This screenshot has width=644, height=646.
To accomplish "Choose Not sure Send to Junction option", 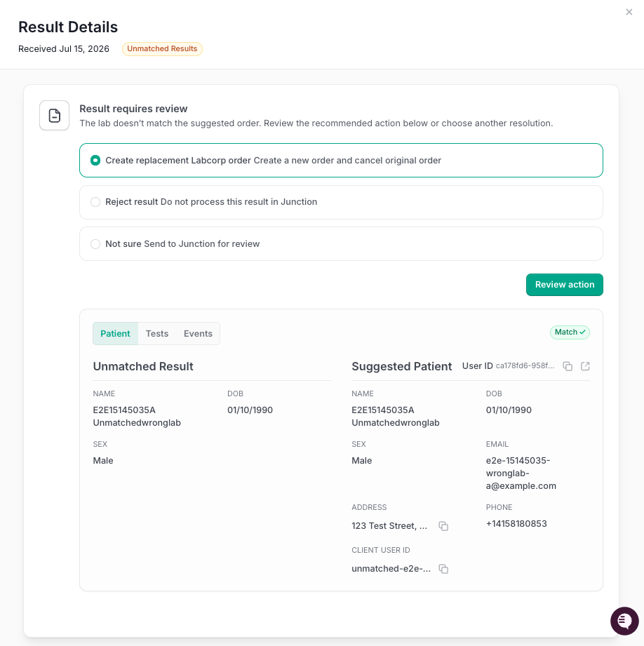I will [x=341, y=244].
